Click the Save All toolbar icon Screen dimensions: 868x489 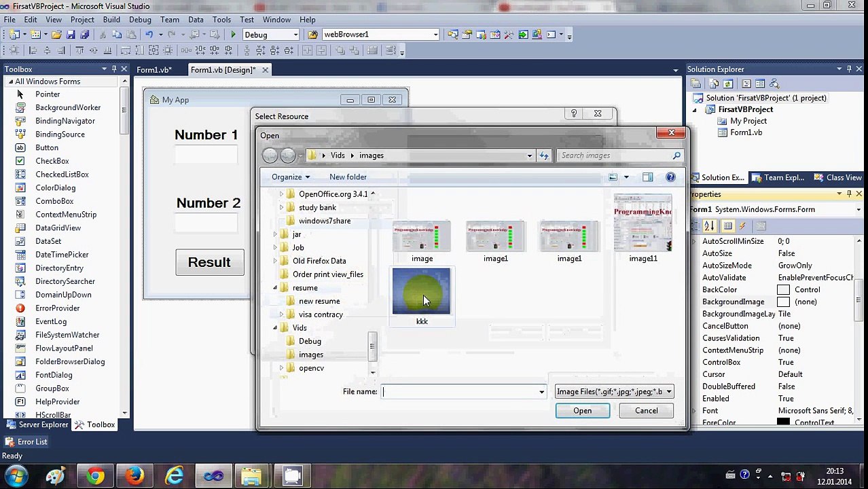[x=85, y=35]
